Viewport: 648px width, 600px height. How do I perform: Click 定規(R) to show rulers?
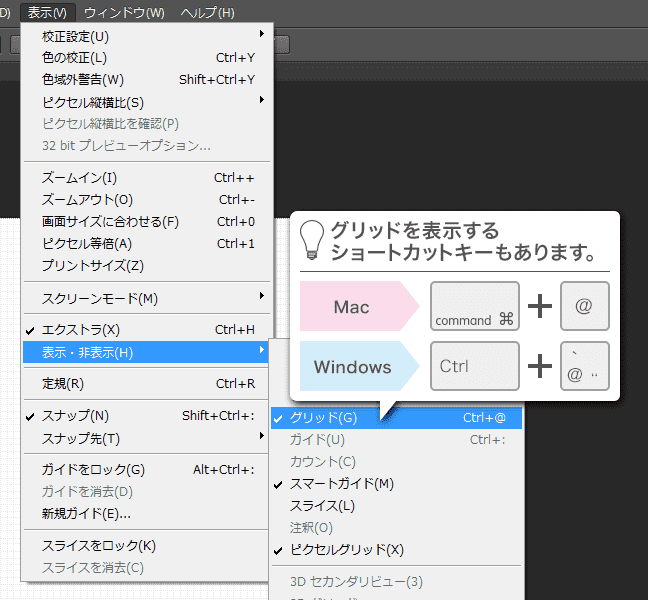coord(63,383)
